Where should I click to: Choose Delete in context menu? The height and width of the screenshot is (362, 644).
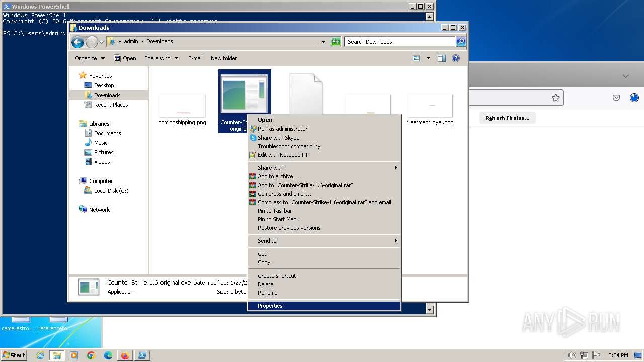coord(325,284)
